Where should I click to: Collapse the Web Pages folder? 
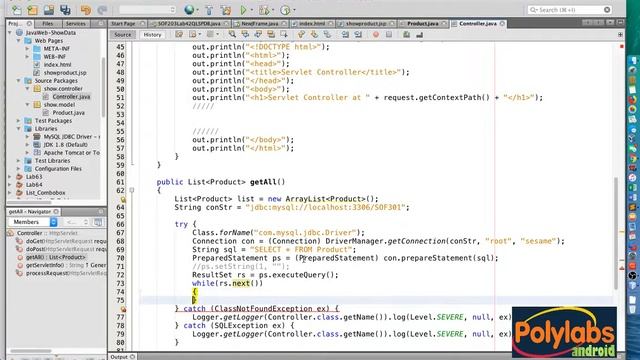19,41
